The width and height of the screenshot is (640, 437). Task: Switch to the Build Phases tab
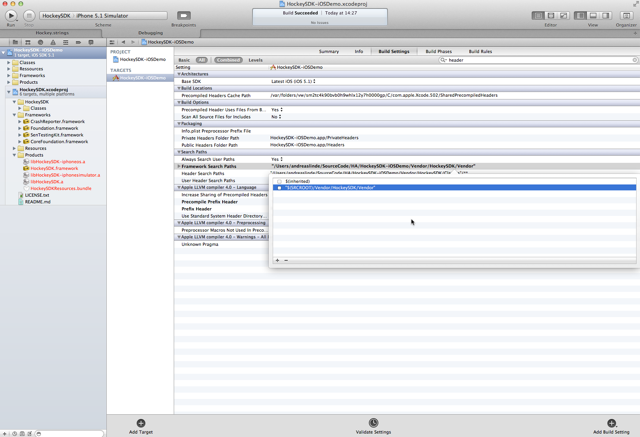[438, 51]
